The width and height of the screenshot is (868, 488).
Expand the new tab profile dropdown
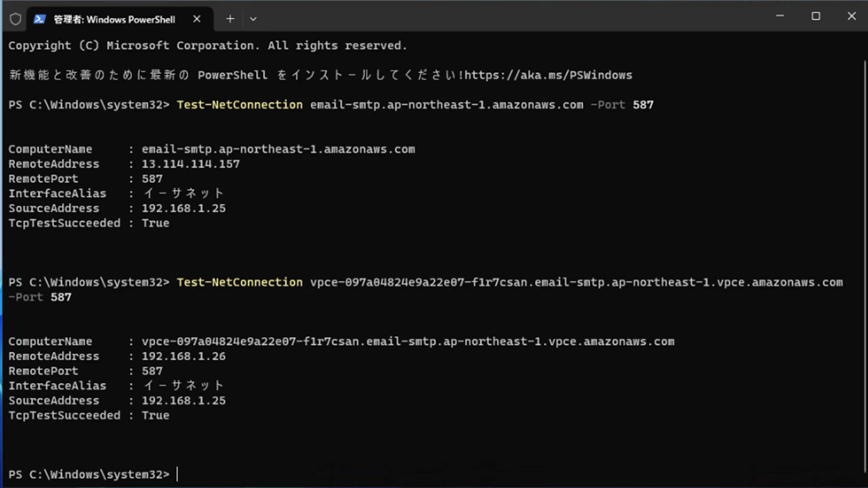253,19
